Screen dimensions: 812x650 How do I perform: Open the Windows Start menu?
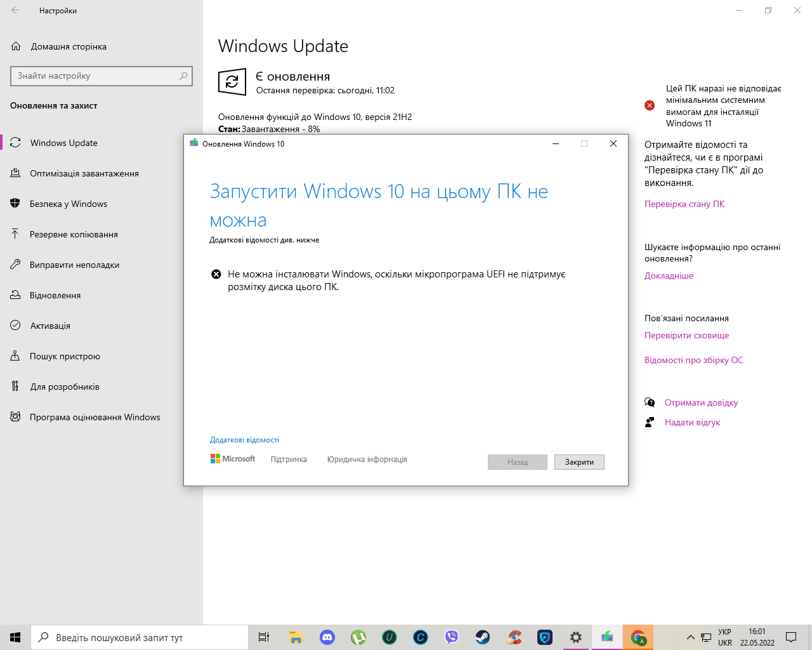15,637
